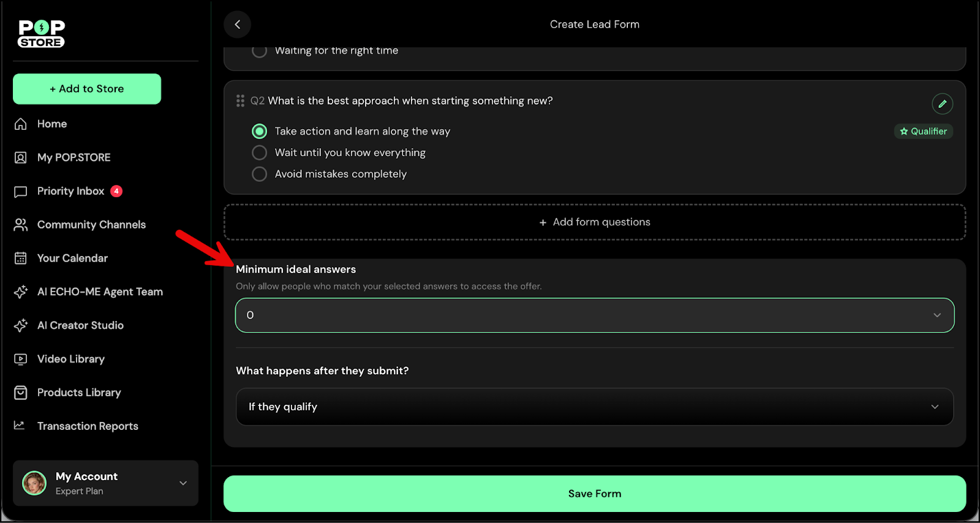980x523 pixels.
Task: Click the POP STORE logo
Action: [42, 34]
